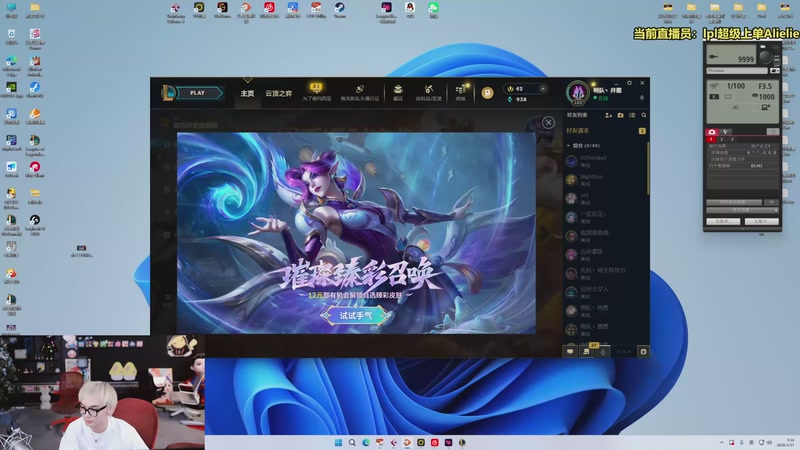The image size is (800, 450).
Task: Open the loot hammer icon tab
Action: pyautogui.click(x=429, y=92)
